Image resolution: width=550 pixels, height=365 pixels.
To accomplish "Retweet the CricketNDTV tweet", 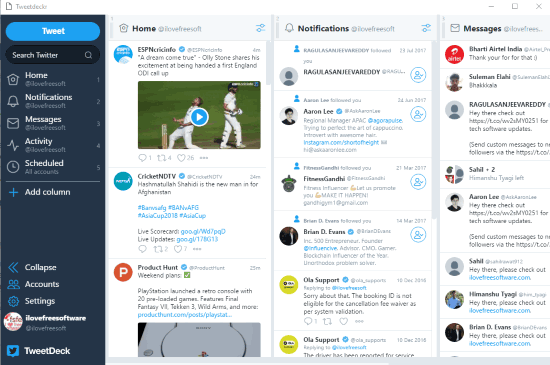I will [x=158, y=249].
